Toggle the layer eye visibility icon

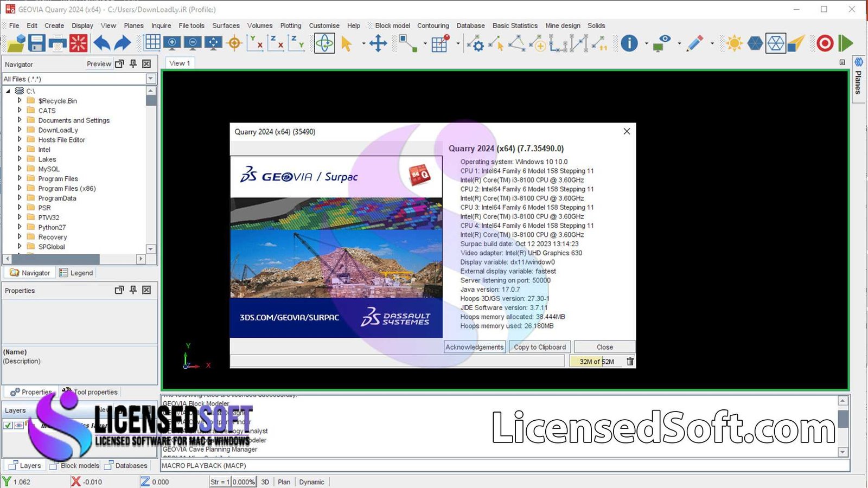tap(18, 425)
